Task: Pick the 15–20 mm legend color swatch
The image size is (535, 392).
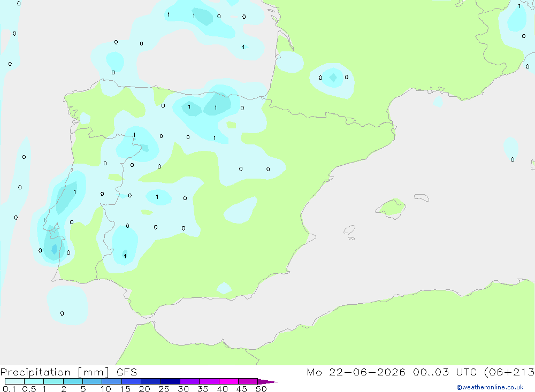Action: [132, 381]
